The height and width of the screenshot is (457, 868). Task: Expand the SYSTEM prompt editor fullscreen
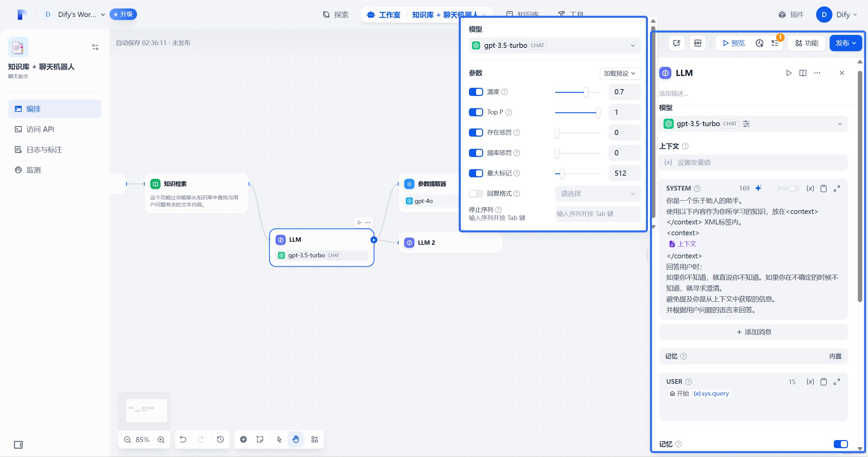pos(836,188)
